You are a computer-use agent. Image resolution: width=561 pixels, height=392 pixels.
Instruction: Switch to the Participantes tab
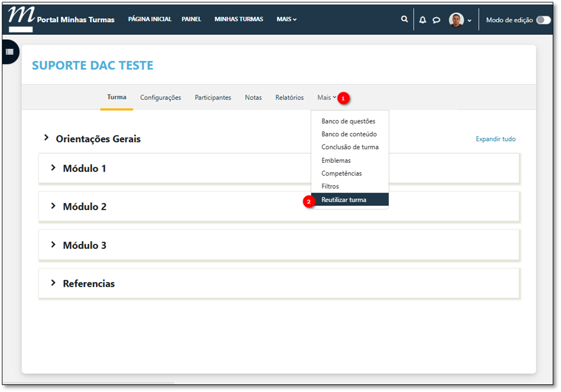[x=213, y=98]
